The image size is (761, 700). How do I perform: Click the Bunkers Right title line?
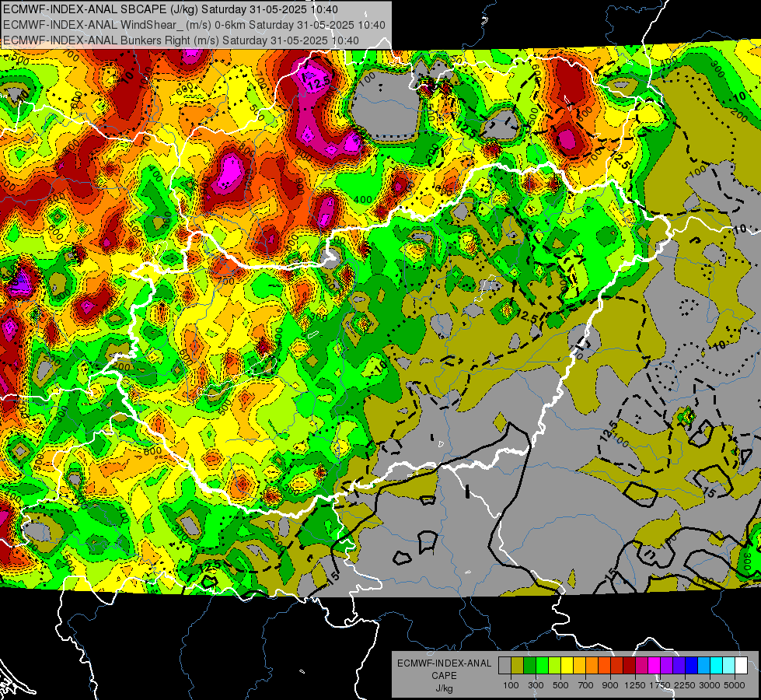[x=181, y=40]
